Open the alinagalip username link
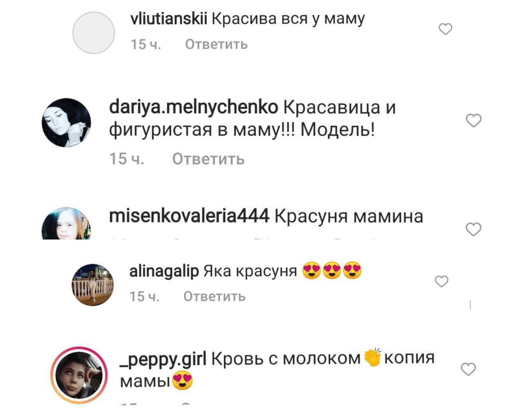525x420 pixels. coord(164,271)
